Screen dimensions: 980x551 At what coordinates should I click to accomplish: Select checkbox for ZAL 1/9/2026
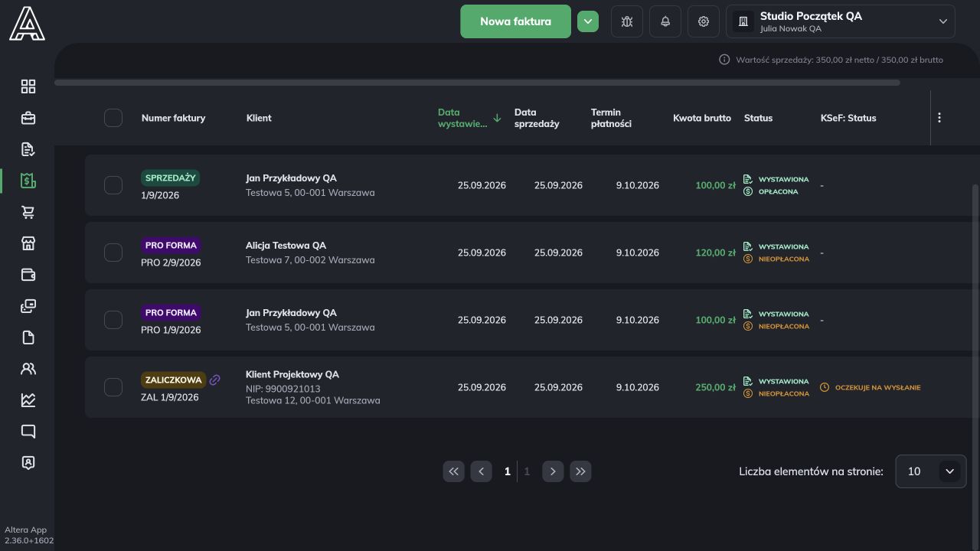(x=113, y=387)
